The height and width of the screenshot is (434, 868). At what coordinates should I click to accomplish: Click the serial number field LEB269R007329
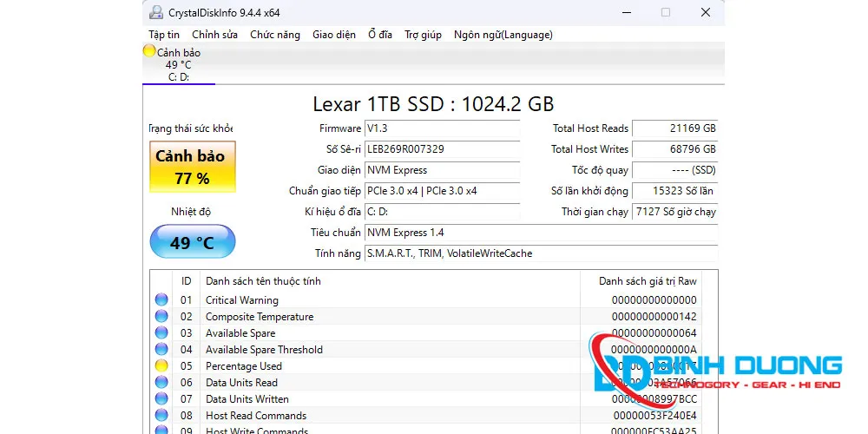tap(443, 149)
